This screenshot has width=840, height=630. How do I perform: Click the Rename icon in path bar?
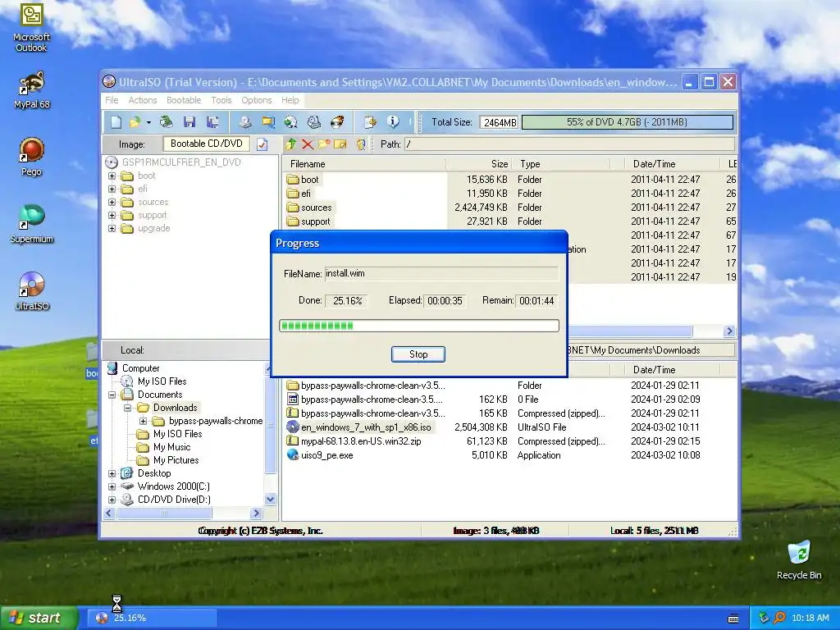click(x=340, y=144)
